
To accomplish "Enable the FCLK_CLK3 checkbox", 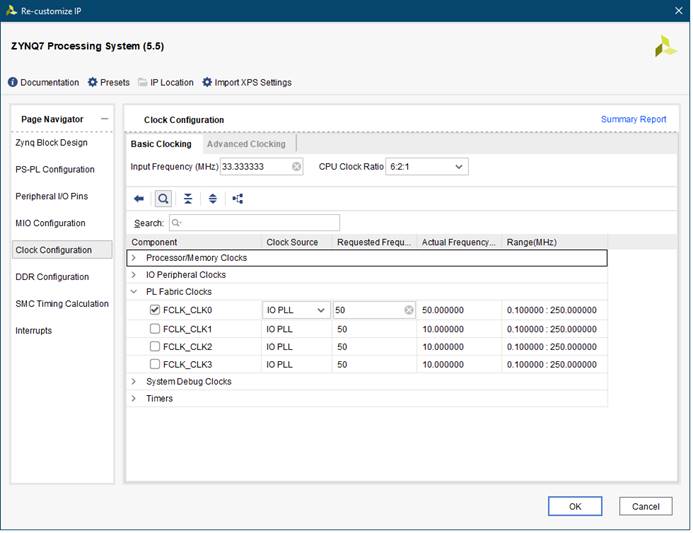I will pos(155,365).
